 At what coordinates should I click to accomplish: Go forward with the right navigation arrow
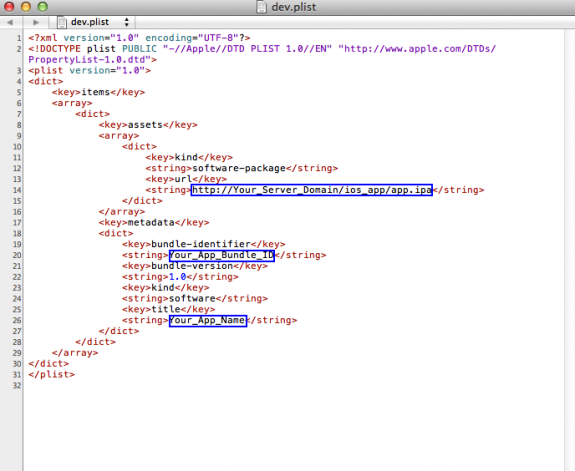[36, 22]
